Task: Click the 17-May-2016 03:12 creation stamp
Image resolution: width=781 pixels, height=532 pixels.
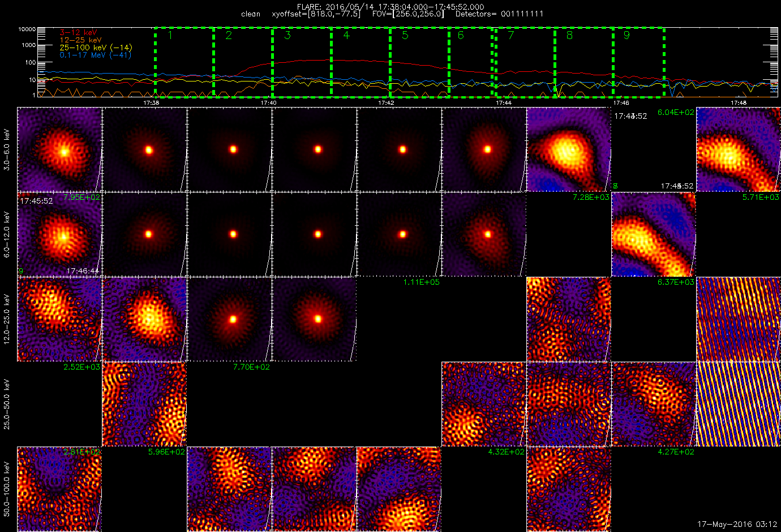Action: [737, 524]
